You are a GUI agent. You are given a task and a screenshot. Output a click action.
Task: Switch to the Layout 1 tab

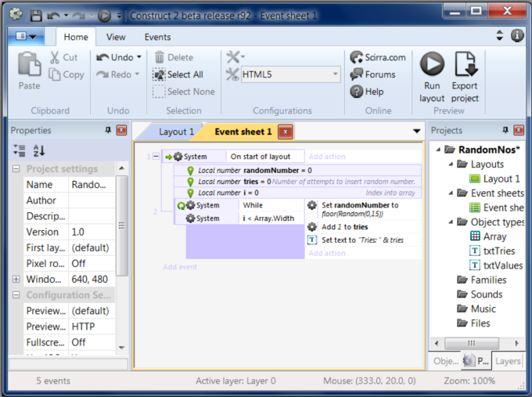[176, 132]
